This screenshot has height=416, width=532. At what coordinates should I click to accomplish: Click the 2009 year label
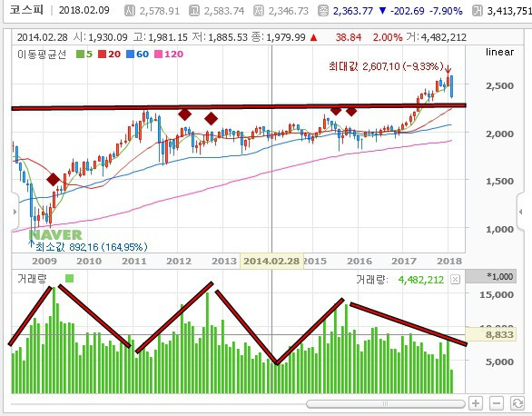[44, 261]
